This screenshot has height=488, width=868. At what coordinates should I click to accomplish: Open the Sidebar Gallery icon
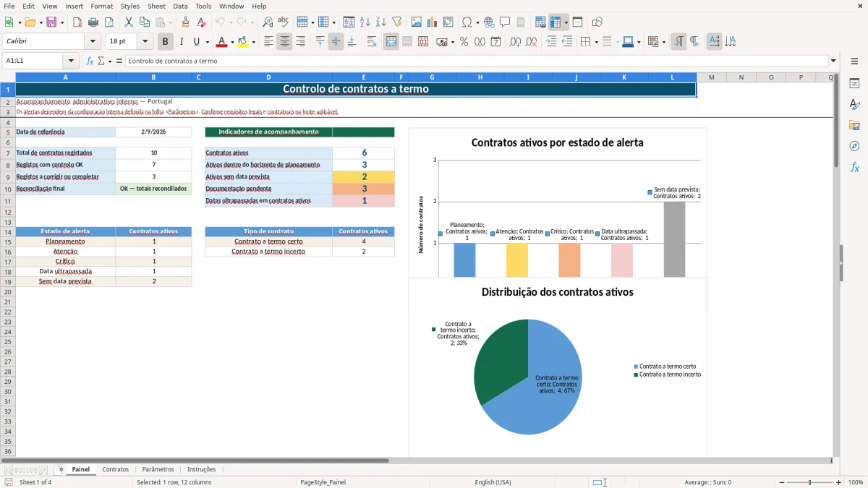(x=854, y=125)
